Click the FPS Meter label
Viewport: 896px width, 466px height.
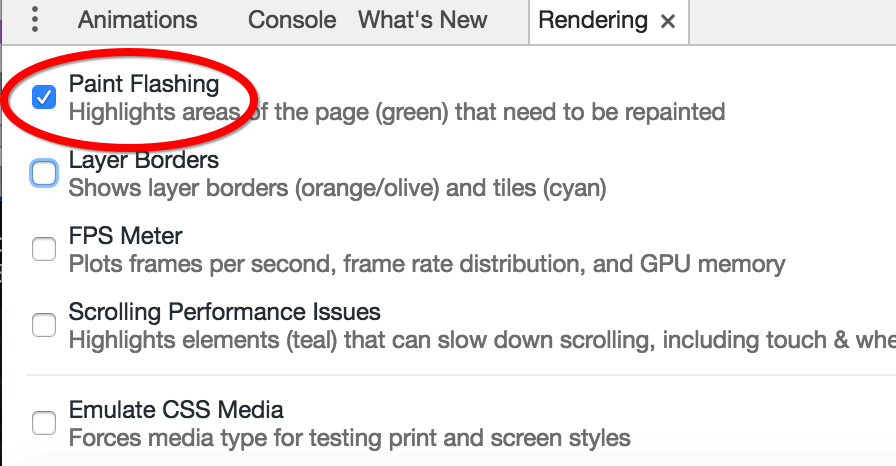click(x=125, y=236)
